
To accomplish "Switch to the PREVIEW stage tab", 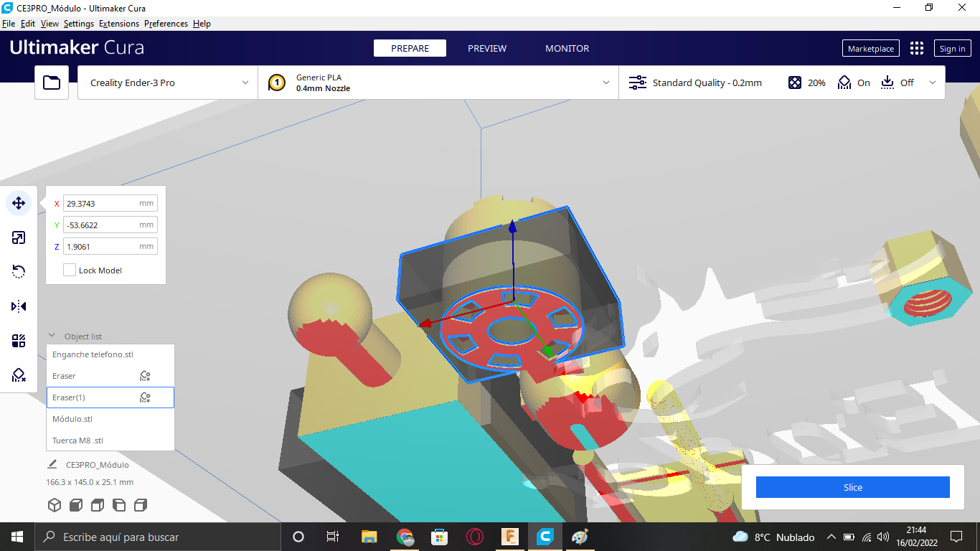I will [x=487, y=48].
